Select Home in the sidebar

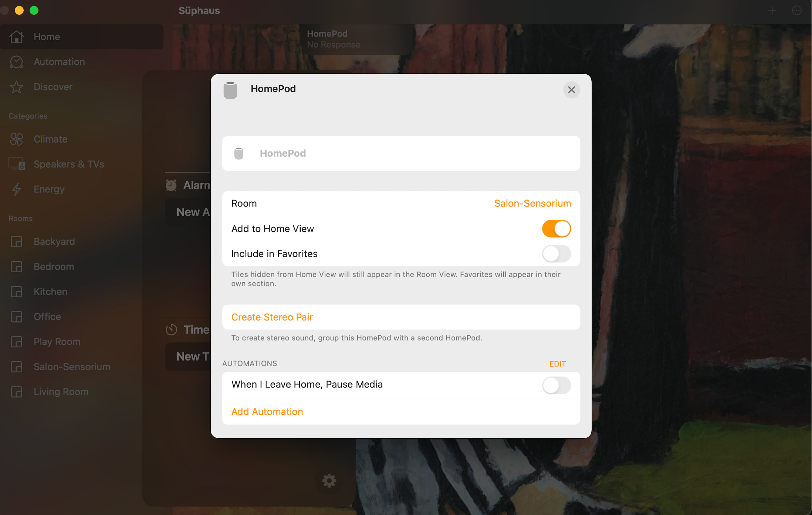tap(82, 37)
